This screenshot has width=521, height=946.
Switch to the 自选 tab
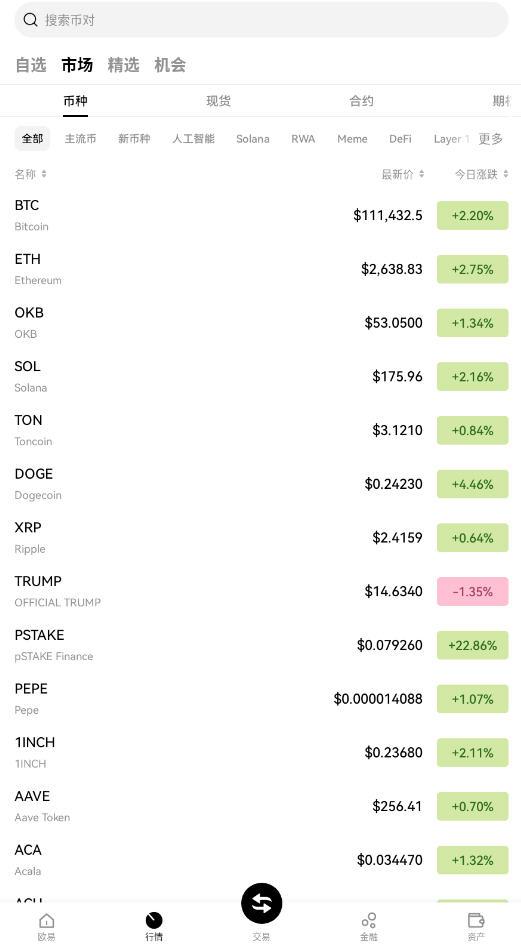point(31,65)
